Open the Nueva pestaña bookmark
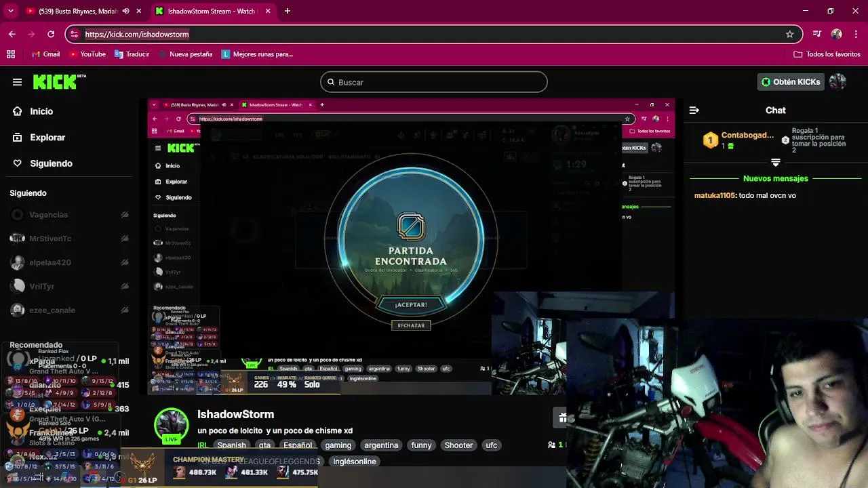The height and width of the screenshot is (488, 868). click(x=184, y=54)
